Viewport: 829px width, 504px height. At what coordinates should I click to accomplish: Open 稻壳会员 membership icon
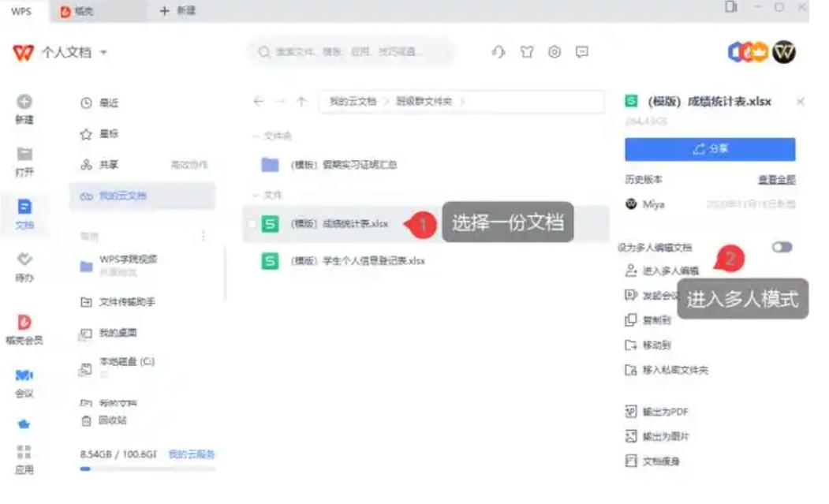[24, 322]
